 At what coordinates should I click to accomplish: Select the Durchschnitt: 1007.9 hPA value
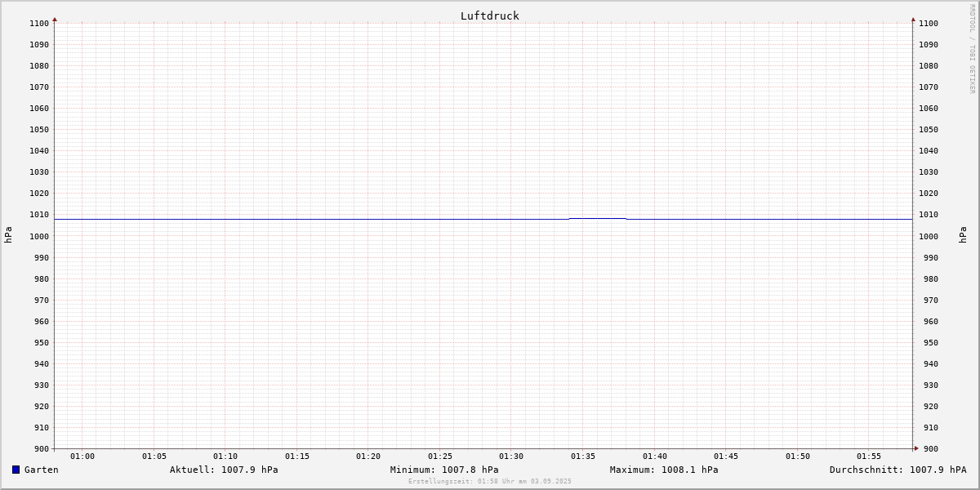click(898, 470)
